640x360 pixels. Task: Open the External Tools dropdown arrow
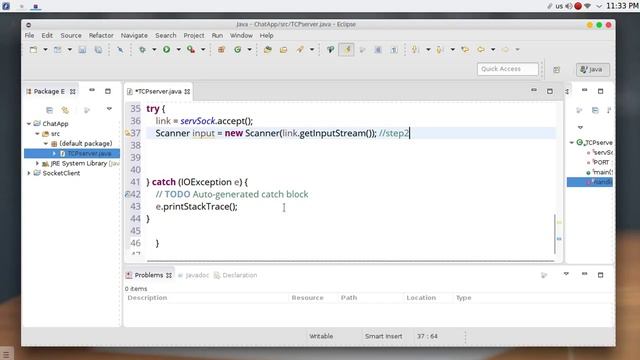click(203, 50)
